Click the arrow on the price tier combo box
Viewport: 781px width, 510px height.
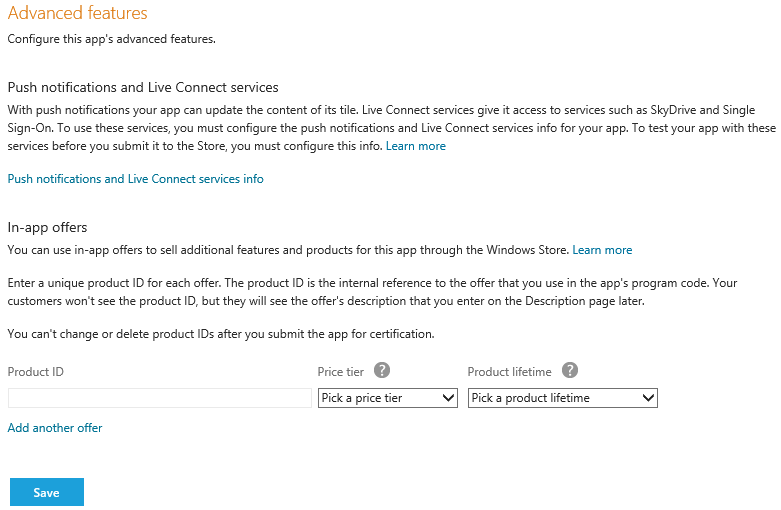pos(448,398)
